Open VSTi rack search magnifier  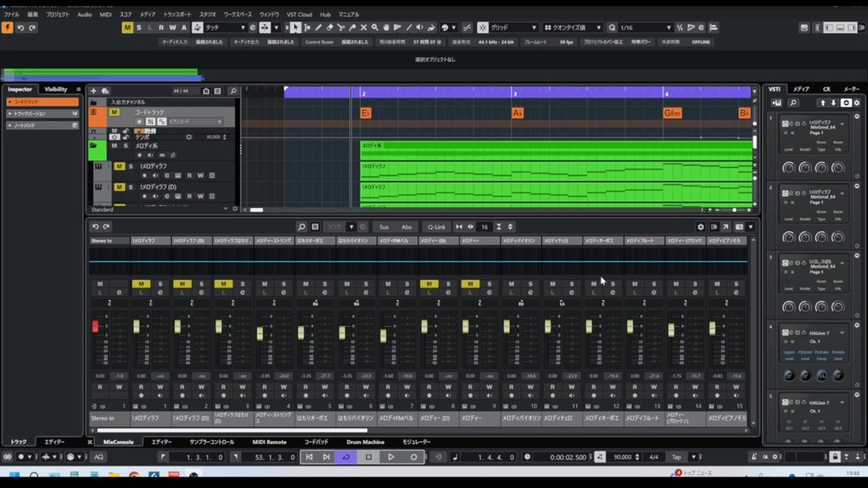(793, 103)
